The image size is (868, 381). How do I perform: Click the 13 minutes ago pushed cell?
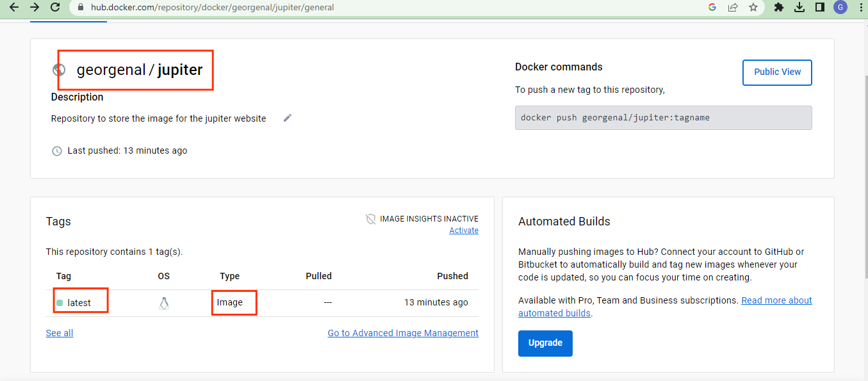[436, 302]
